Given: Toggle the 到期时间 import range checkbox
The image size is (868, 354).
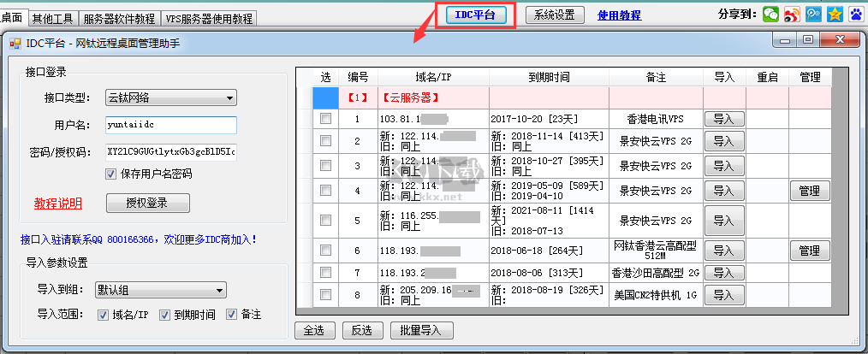Looking at the screenshot, I should point(164,315).
